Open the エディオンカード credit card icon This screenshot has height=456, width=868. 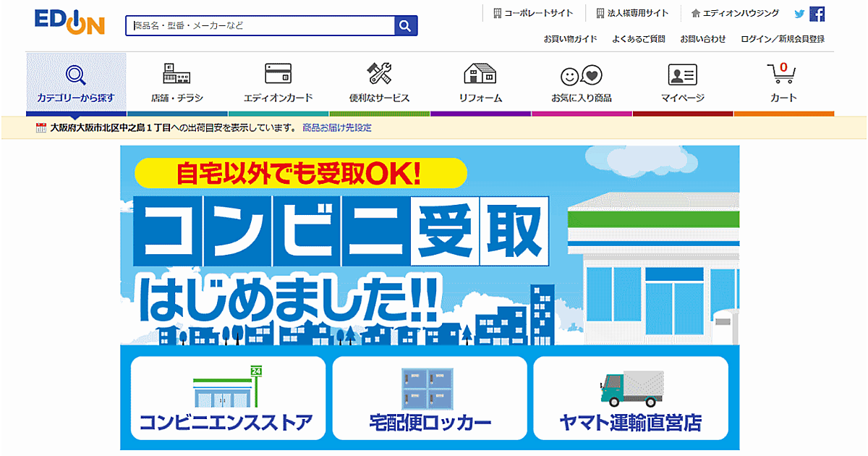278,75
